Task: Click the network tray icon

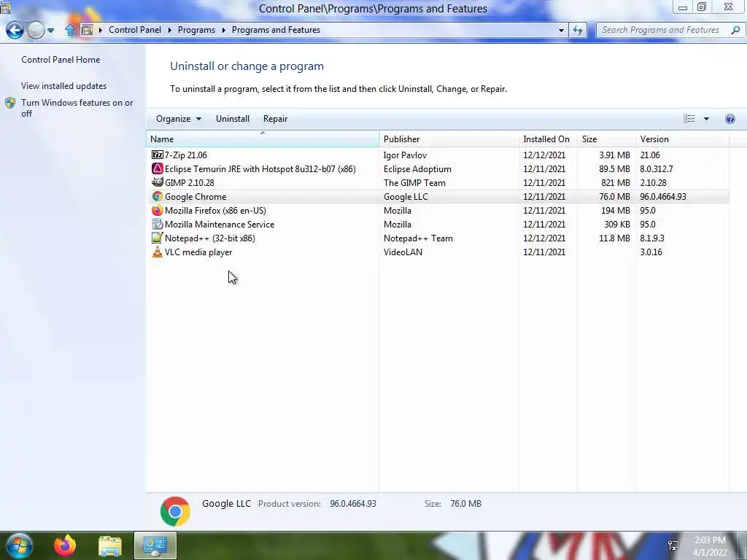Action: click(673, 545)
